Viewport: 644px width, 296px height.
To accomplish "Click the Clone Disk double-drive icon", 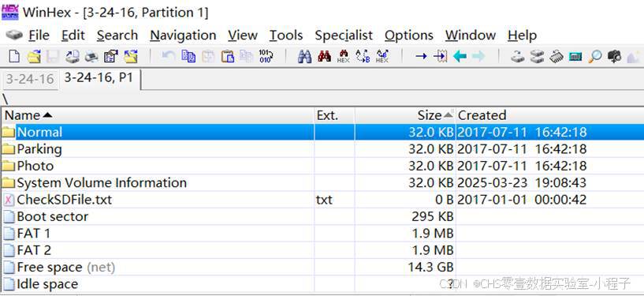I will click(537, 56).
